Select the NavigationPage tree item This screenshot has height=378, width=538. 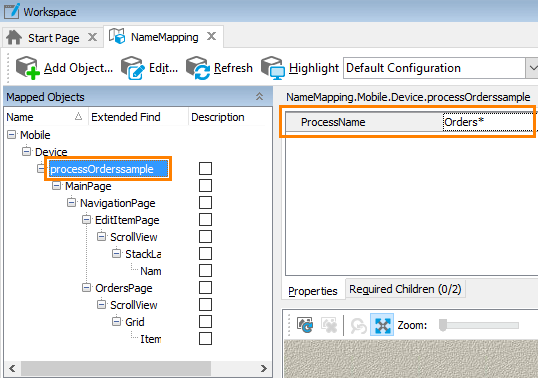(x=118, y=203)
